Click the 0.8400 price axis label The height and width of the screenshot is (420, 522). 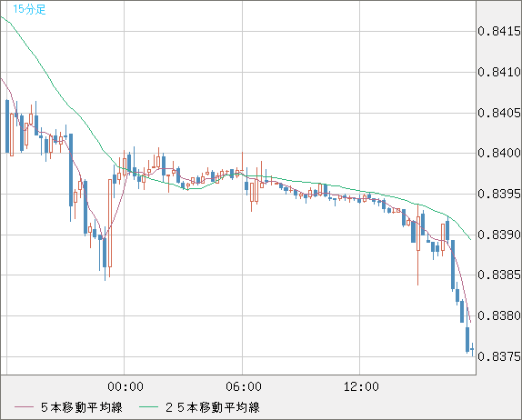[499, 153]
